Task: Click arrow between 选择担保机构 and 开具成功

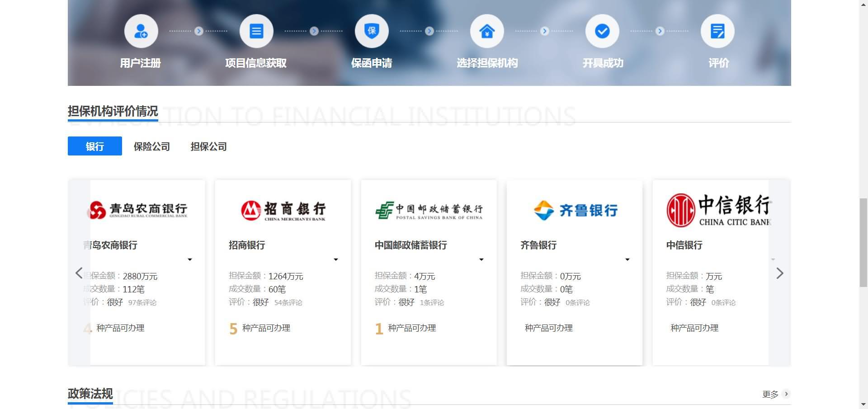Action: [x=545, y=31]
